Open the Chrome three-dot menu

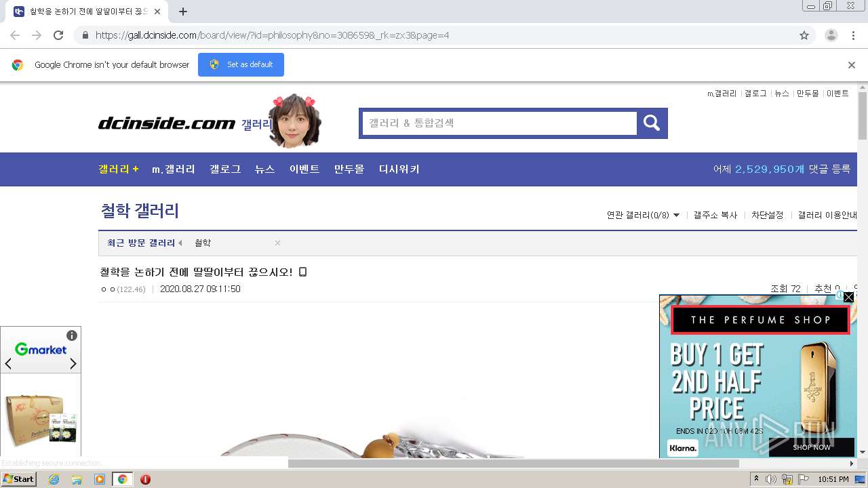853,35
